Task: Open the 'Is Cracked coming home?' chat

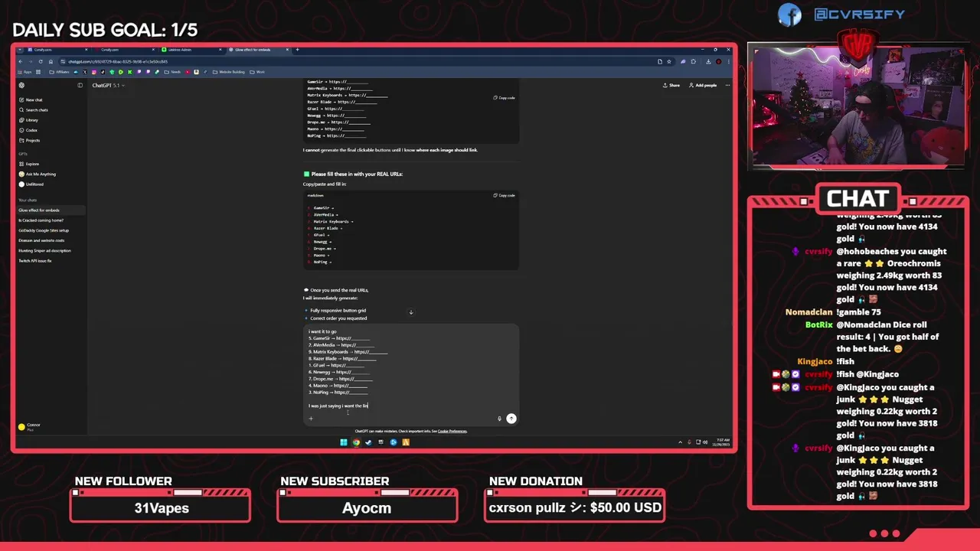Action: pyautogui.click(x=41, y=220)
